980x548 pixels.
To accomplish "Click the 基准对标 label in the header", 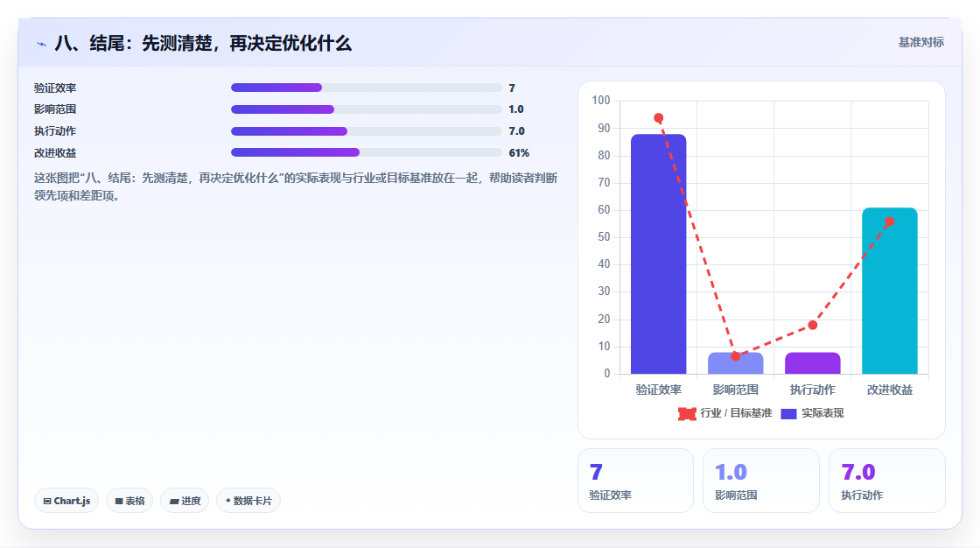I will 920,43.
